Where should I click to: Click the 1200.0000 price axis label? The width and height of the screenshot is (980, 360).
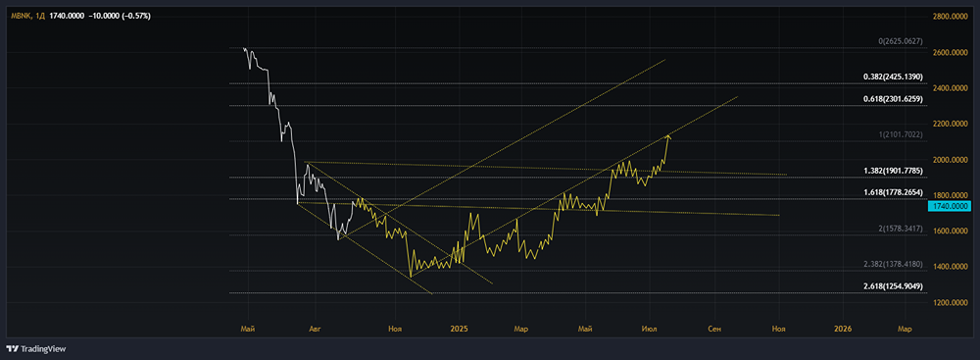(x=950, y=302)
